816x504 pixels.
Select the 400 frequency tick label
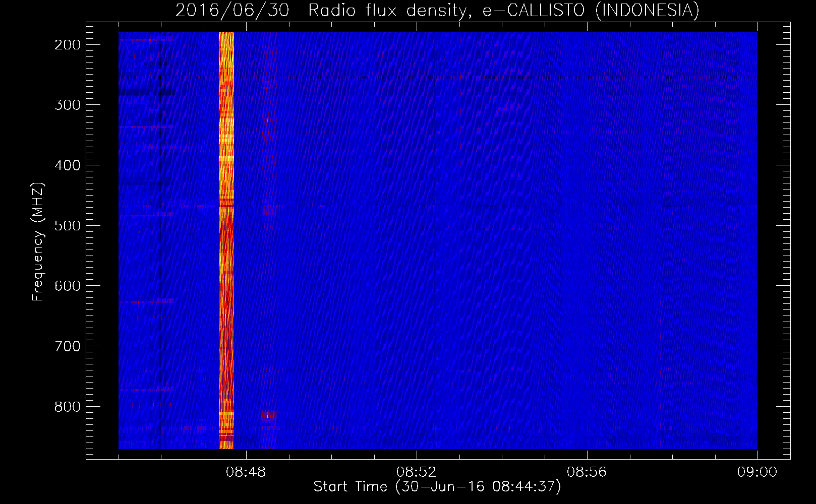coord(68,165)
